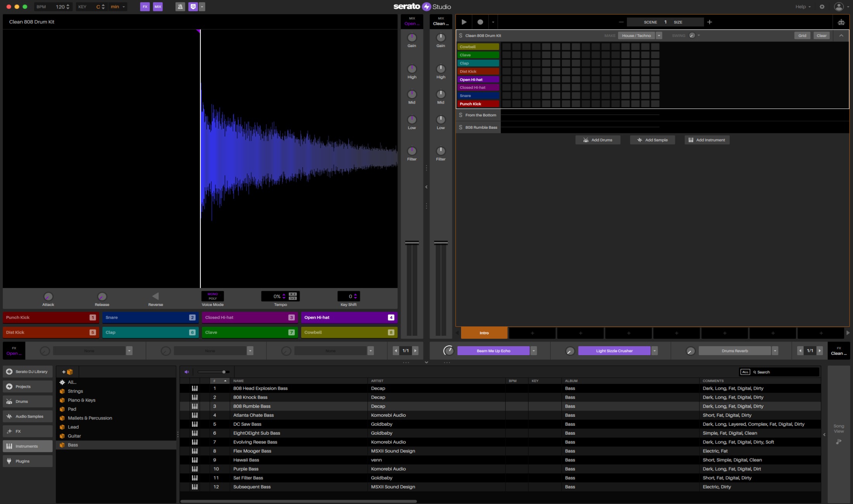This screenshot has height=504, width=853.
Task: Click the add crate icon in library
Action: (67, 372)
